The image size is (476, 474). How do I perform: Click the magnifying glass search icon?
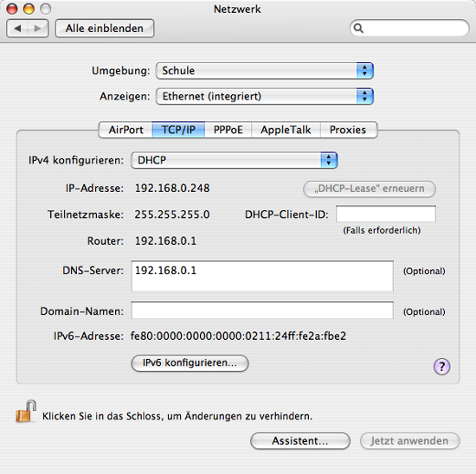358,29
